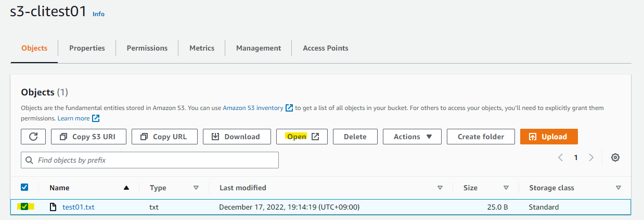
Task: Open the Metrics tab
Action: click(x=202, y=48)
